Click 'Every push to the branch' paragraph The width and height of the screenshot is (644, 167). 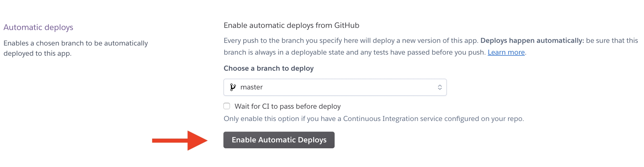tap(431, 46)
